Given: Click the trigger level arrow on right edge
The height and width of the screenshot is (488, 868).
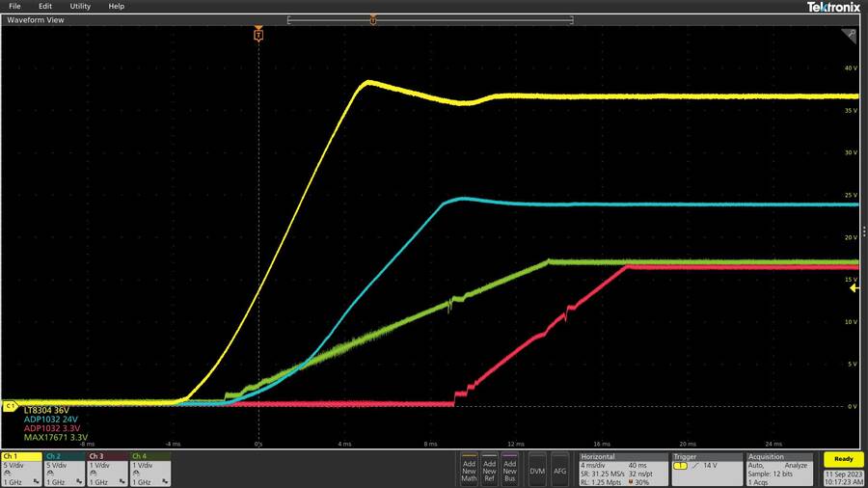Looking at the screenshot, I should (853, 287).
